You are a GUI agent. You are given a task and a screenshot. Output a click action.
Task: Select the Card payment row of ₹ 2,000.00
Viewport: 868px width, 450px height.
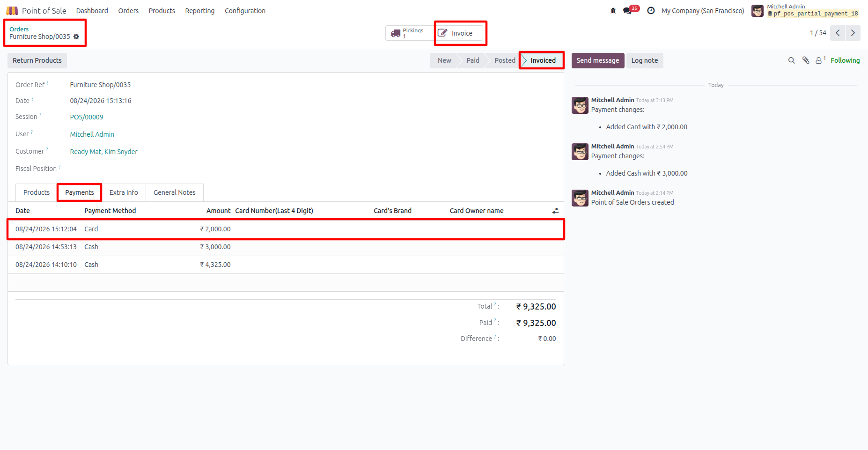point(286,229)
